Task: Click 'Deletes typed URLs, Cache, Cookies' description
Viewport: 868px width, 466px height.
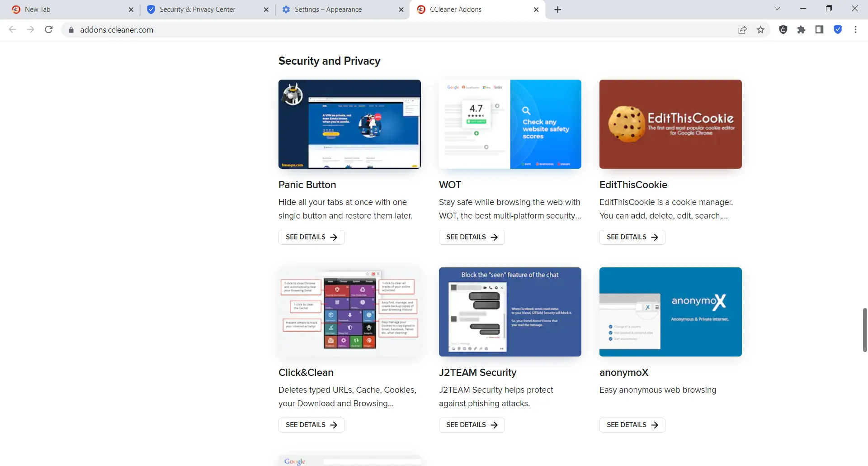Action: tap(347, 397)
